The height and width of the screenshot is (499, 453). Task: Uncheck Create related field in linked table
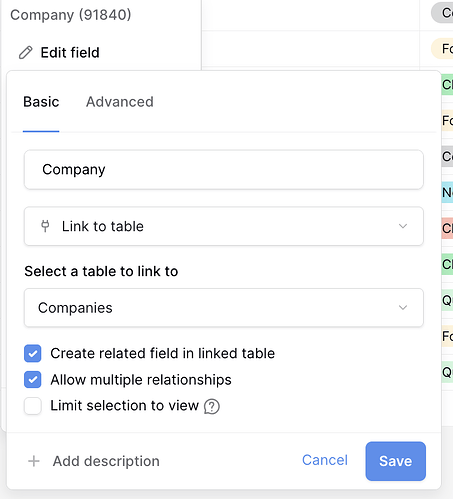[33, 353]
